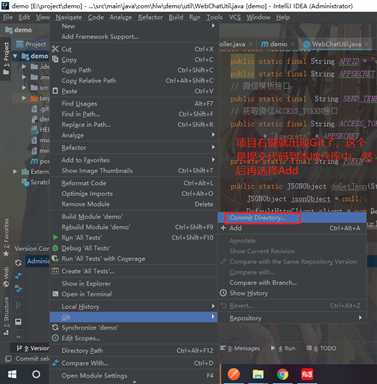Expand the Add to Favorites submenu
This screenshot has height=384, width=377.
click(133, 160)
